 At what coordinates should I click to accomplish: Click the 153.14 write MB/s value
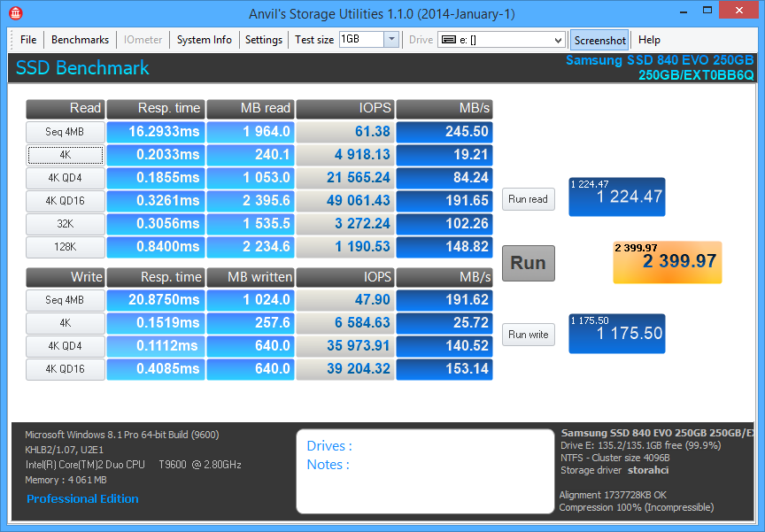click(444, 369)
